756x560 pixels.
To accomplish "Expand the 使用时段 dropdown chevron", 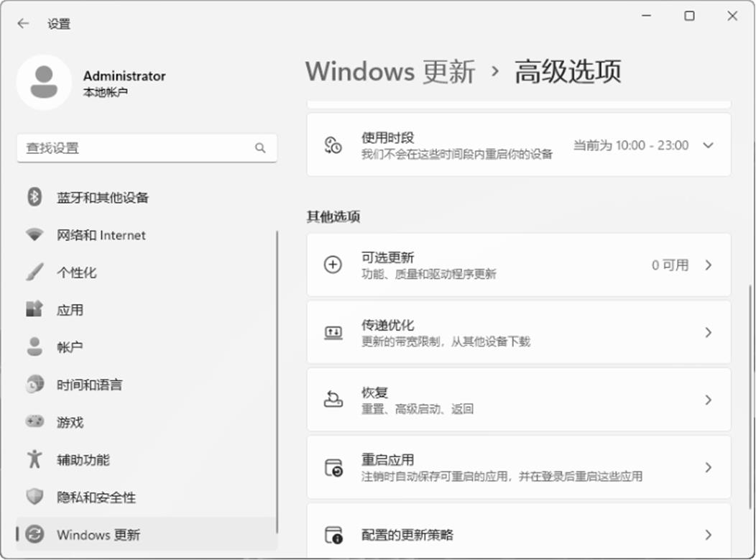I will tap(708, 145).
